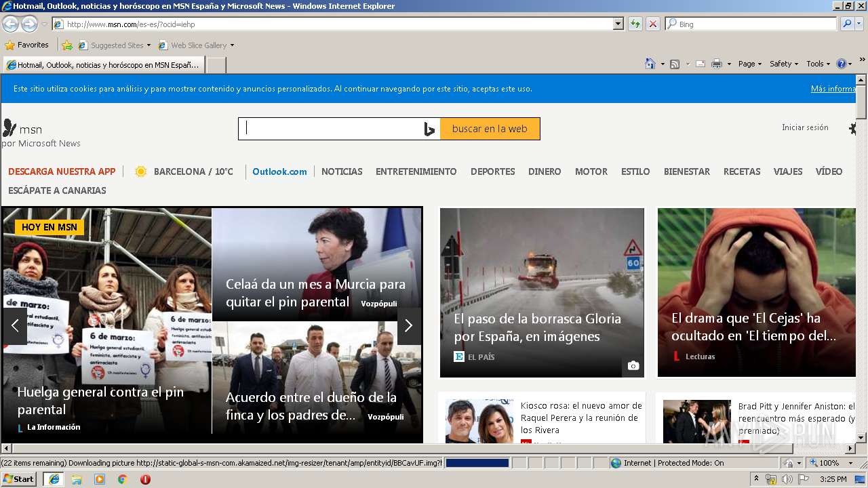
Task: Click the page loading progress bar
Action: (477, 463)
